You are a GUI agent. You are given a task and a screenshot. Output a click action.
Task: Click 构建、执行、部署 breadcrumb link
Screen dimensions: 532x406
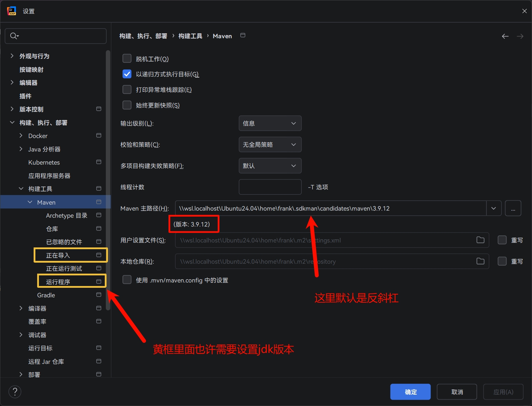click(143, 36)
